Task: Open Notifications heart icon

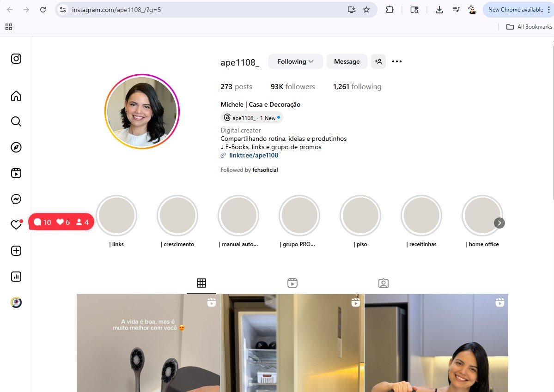Action: coord(16,225)
